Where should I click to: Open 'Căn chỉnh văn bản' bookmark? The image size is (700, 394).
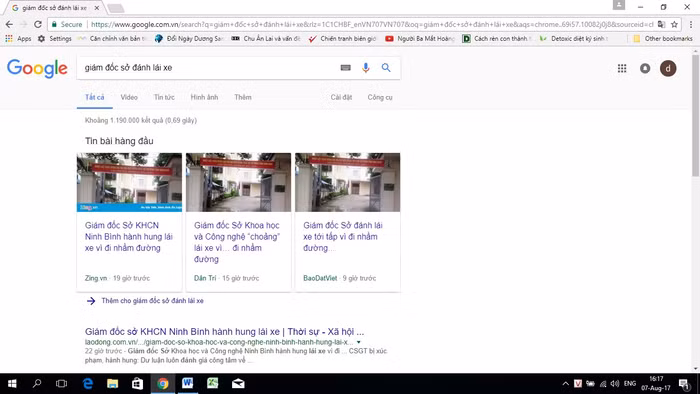point(112,39)
